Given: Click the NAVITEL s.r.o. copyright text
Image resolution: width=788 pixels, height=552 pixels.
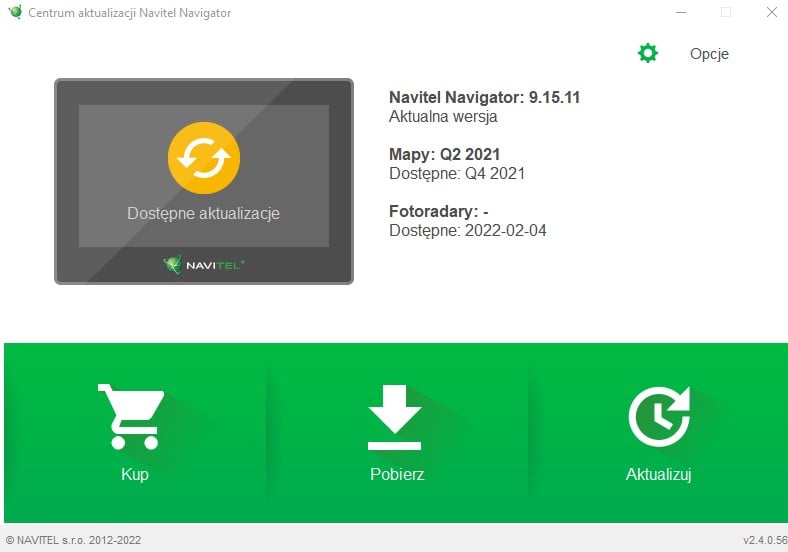Looking at the screenshot, I should (73, 540).
